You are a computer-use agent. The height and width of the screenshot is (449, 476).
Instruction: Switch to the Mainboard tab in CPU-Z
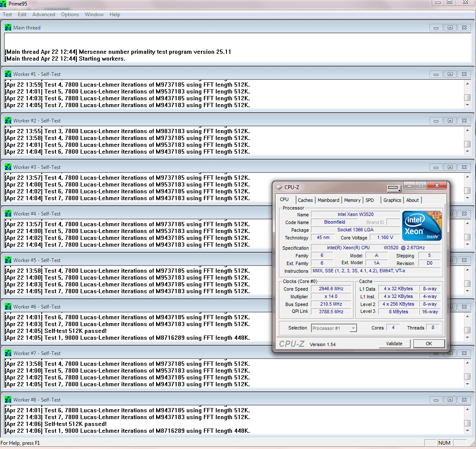point(328,200)
